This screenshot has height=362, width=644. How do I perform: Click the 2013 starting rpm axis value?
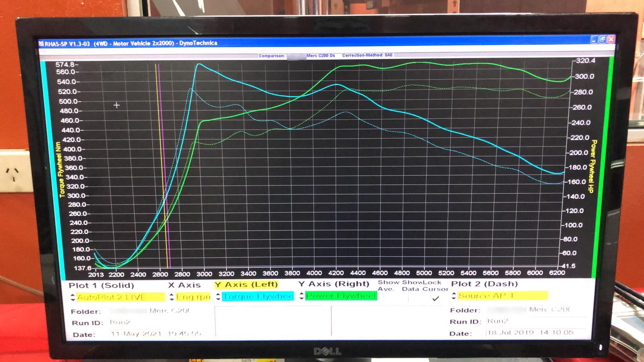[x=96, y=275]
